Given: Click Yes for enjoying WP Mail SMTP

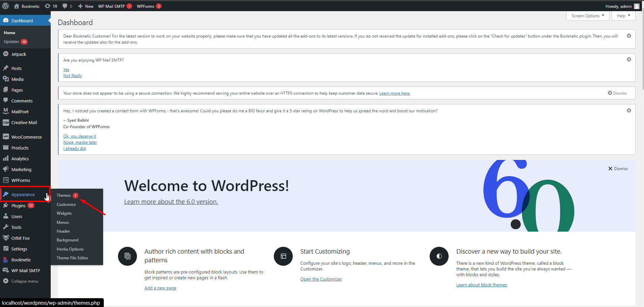Looking at the screenshot, I should tap(66, 70).
